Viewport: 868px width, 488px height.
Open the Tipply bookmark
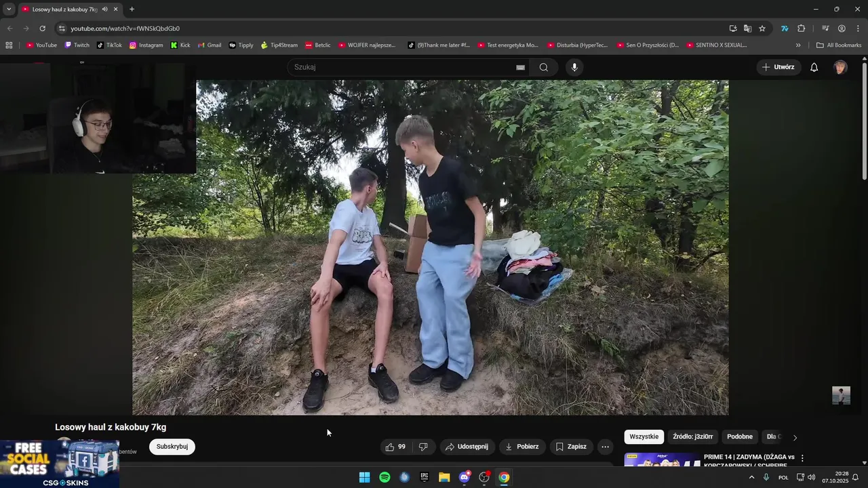[x=241, y=45]
